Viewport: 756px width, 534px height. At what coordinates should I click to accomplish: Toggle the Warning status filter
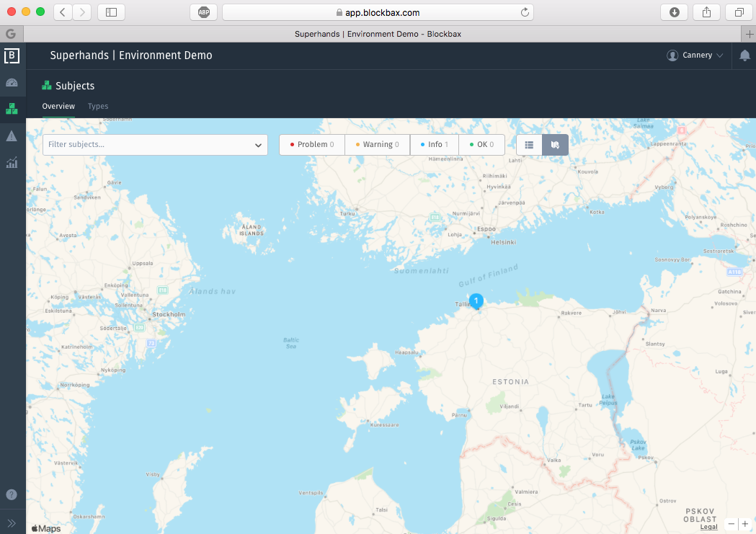(x=378, y=145)
